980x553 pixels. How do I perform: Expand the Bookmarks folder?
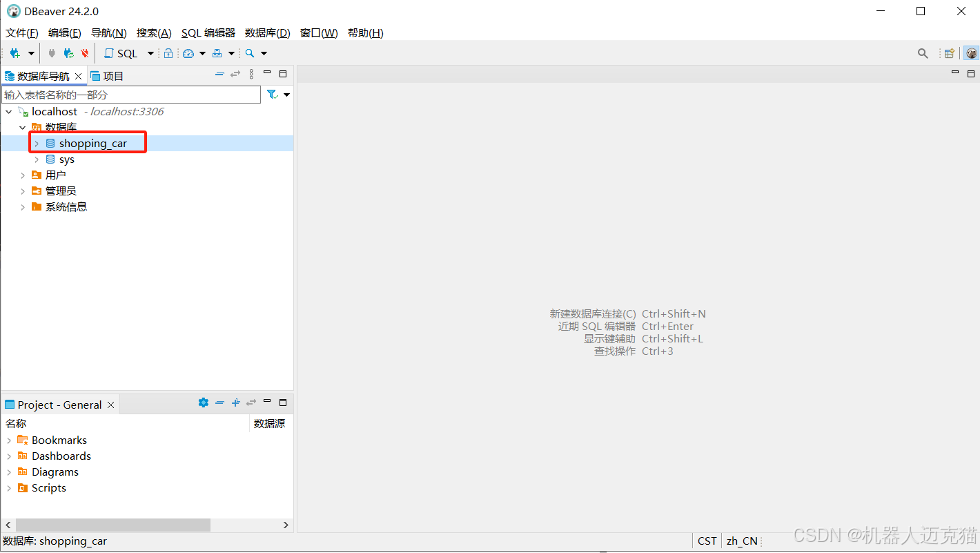pyautogui.click(x=9, y=440)
